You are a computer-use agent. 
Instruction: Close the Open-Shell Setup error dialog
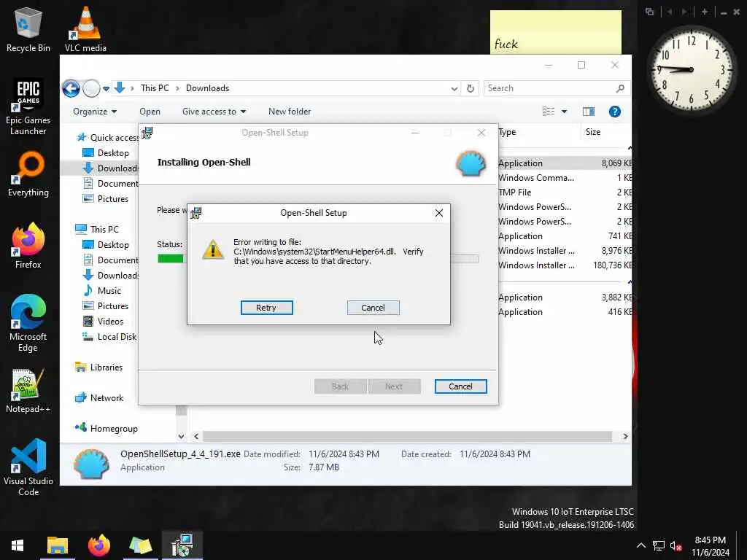pyautogui.click(x=438, y=213)
